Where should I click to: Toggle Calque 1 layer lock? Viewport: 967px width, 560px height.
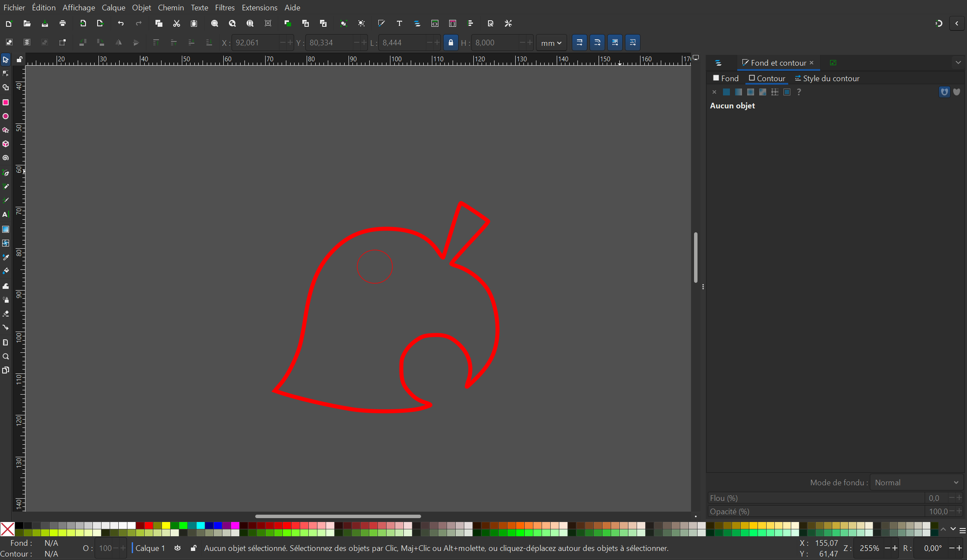pos(193,548)
